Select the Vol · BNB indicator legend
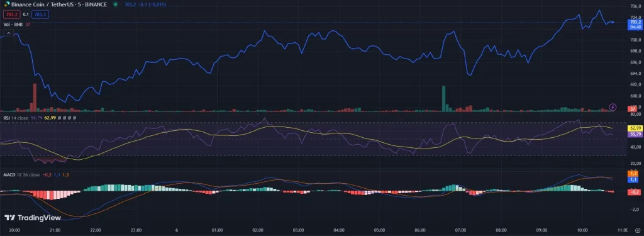Screen dimensions: 644x236 13,25
